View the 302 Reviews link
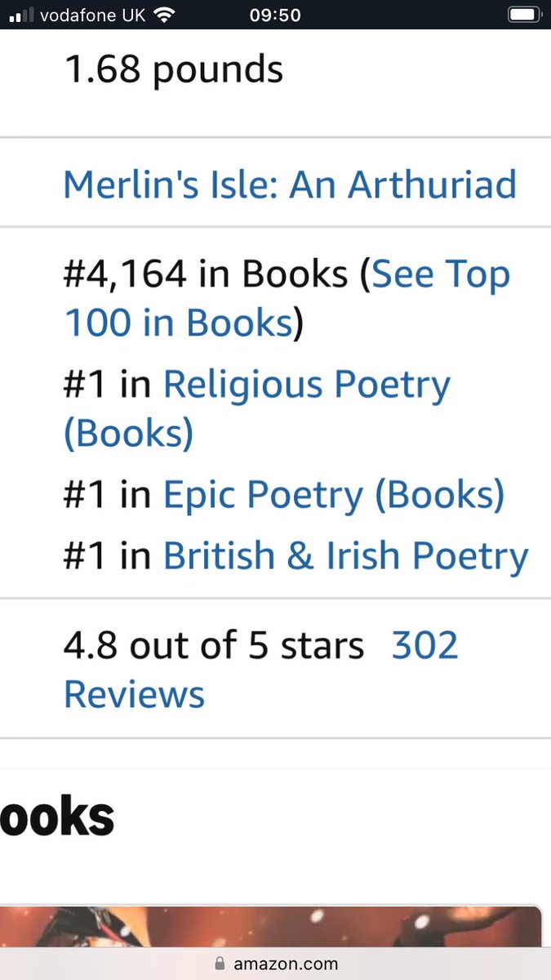 [x=261, y=670]
